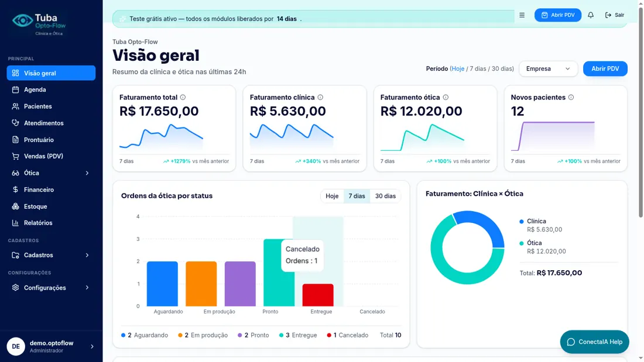Open the Empresa dropdown
Image resolution: width=644 pixels, height=362 pixels.
[549, 68]
